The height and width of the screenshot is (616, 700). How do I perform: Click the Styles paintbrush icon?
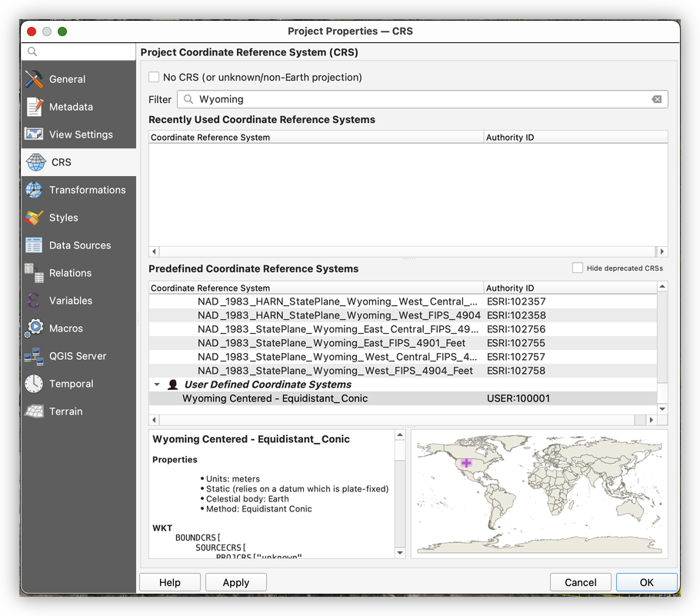click(34, 218)
